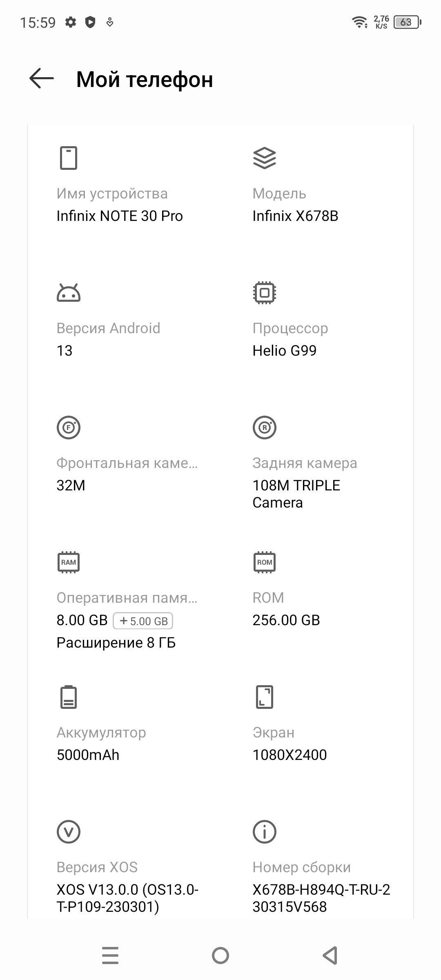
Task: Tap the Model layers icon
Action: (265, 158)
